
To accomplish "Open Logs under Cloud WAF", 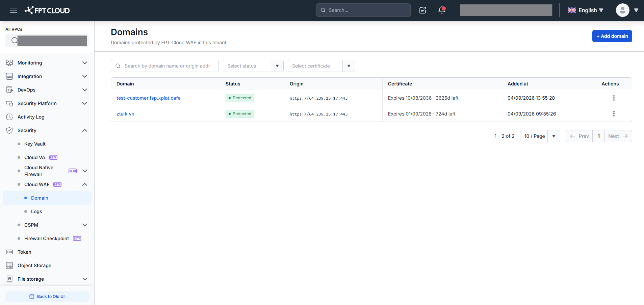I will 36,211.
